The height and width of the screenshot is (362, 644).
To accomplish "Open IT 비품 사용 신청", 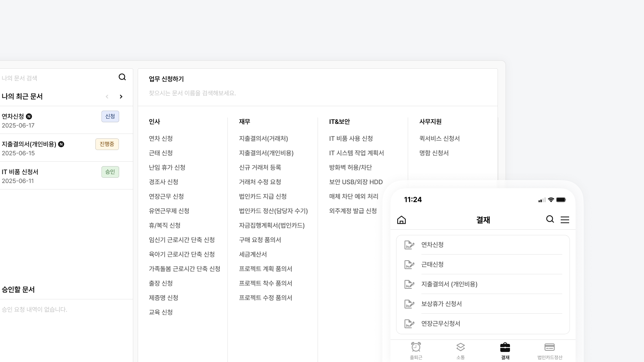I will (x=351, y=138).
